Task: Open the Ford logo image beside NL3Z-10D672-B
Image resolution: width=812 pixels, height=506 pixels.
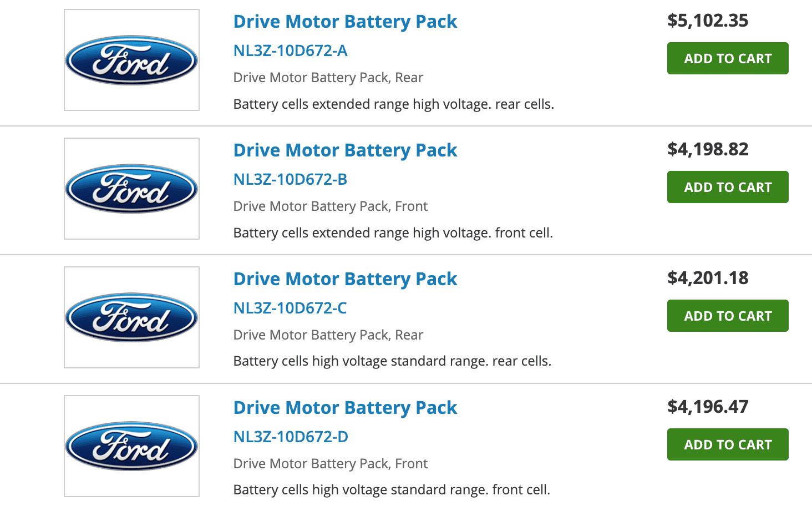Action: 131,189
